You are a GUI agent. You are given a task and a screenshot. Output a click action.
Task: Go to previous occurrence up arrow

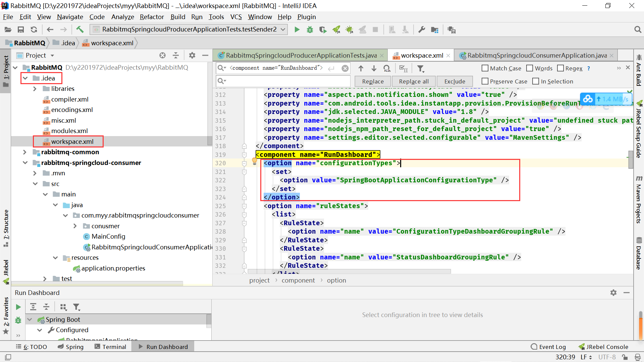[361, 68]
